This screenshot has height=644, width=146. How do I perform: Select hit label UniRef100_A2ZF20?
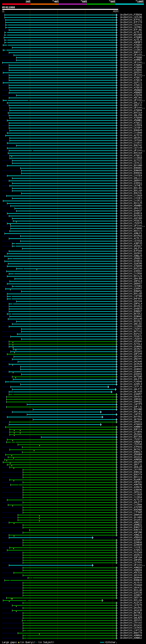tap(131, 603)
